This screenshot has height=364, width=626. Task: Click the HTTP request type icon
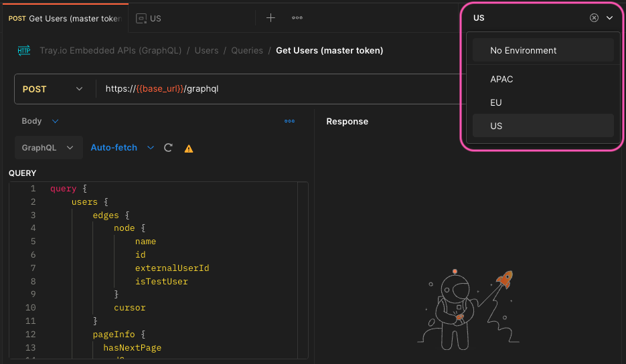[x=24, y=50]
